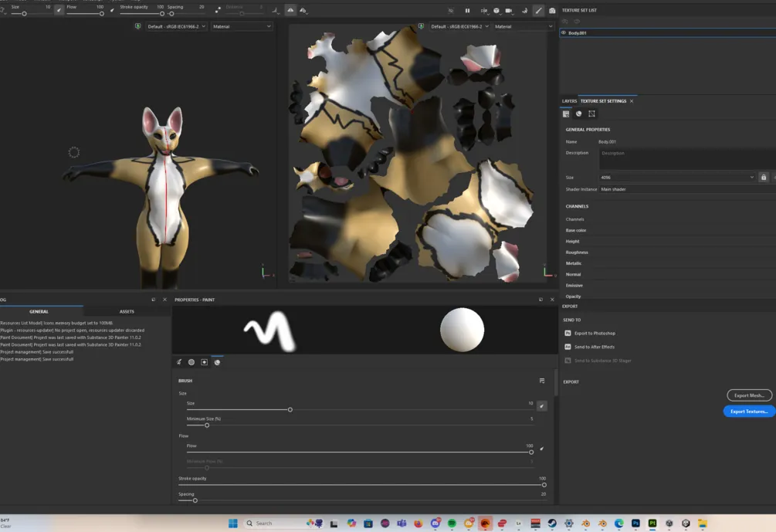Toggle the size ratio lock next to 4096
Image resolution: width=776 pixels, height=532 pixels.
[x=764, y=178]
